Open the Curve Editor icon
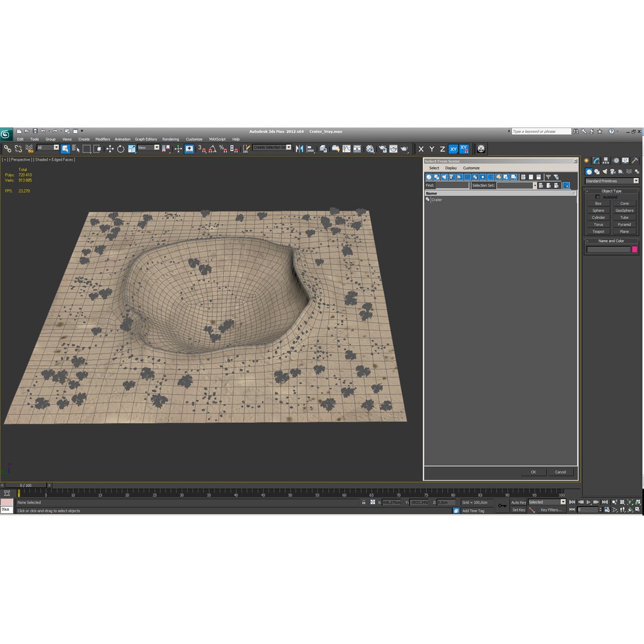644x644 pixels. tap(346, 148)
